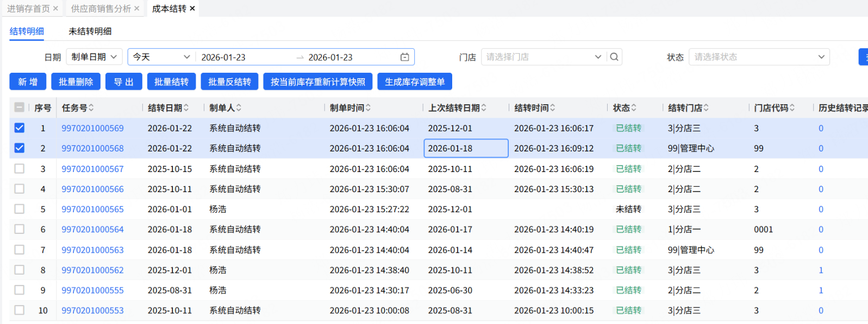Click the 导出 button
Screen dimensions: 868x324
[123, 82]
